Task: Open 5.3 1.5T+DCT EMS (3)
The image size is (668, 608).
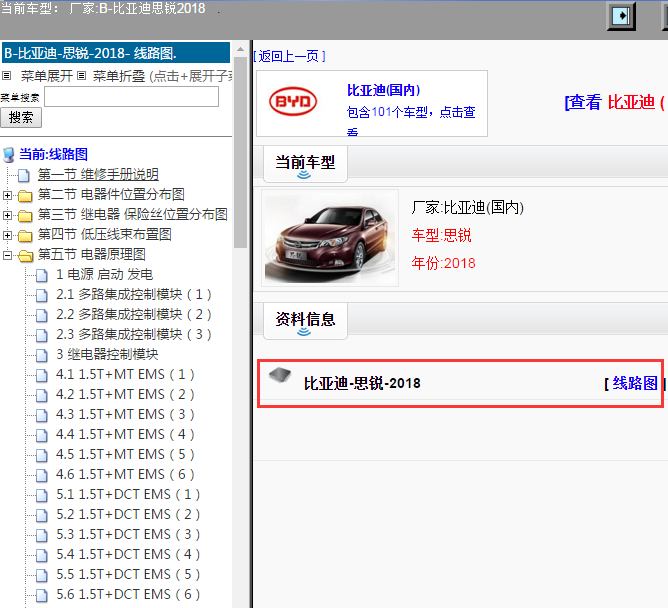Action: 128,534
